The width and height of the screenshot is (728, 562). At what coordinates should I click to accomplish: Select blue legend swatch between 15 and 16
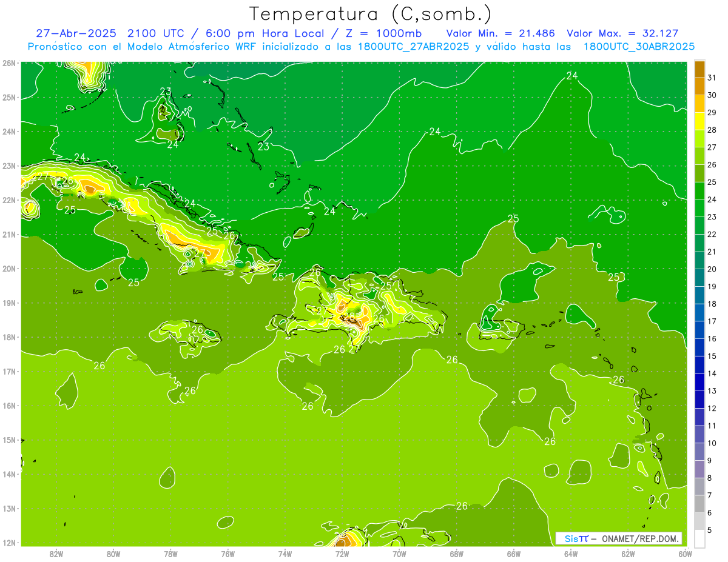click(699, 347)
